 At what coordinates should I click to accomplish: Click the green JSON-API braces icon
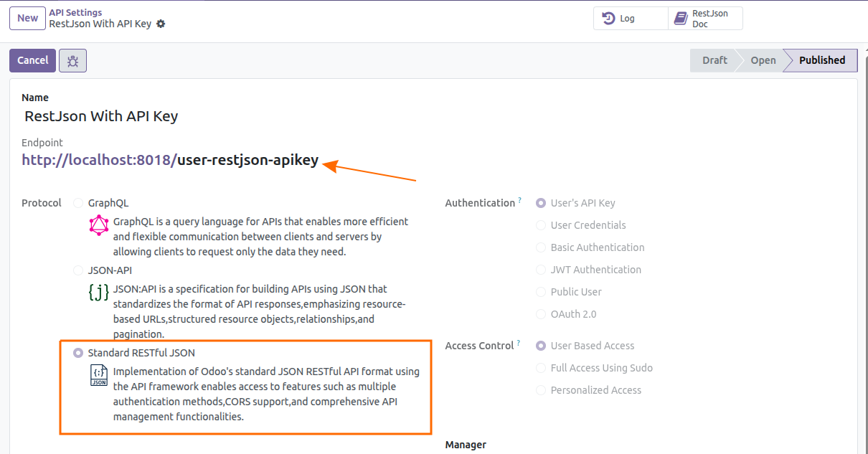click(99, 292)
